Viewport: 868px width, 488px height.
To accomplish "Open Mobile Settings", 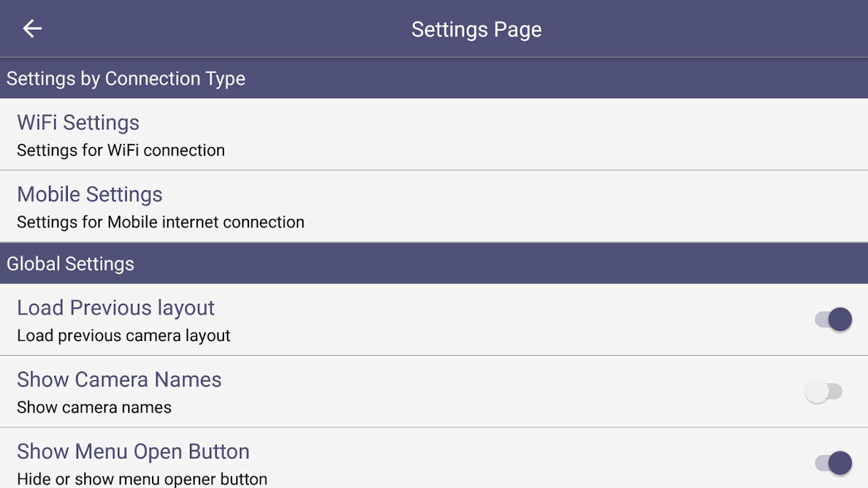I will coord(90,195).
